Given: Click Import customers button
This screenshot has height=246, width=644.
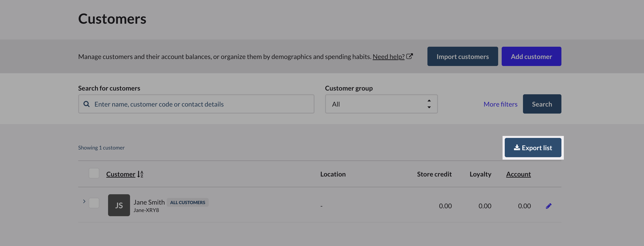Looking at the screenshot, I should coord(463,56).
